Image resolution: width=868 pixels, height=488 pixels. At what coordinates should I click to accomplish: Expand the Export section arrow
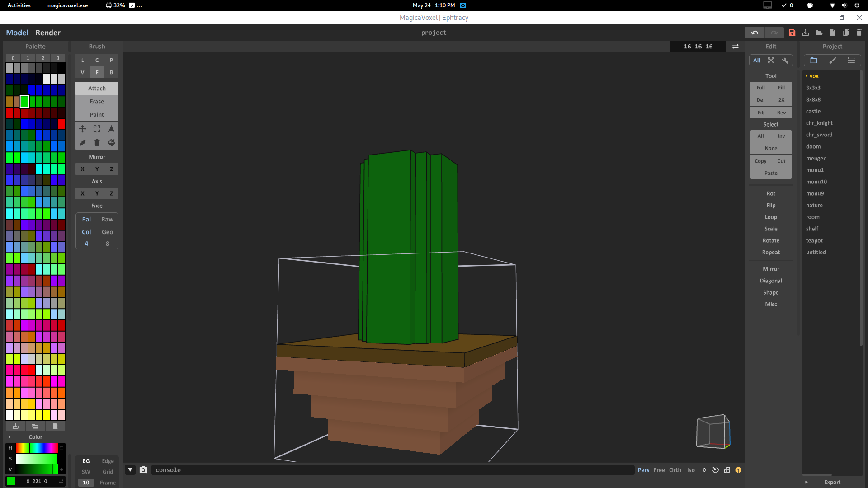(x=806, y=482)
